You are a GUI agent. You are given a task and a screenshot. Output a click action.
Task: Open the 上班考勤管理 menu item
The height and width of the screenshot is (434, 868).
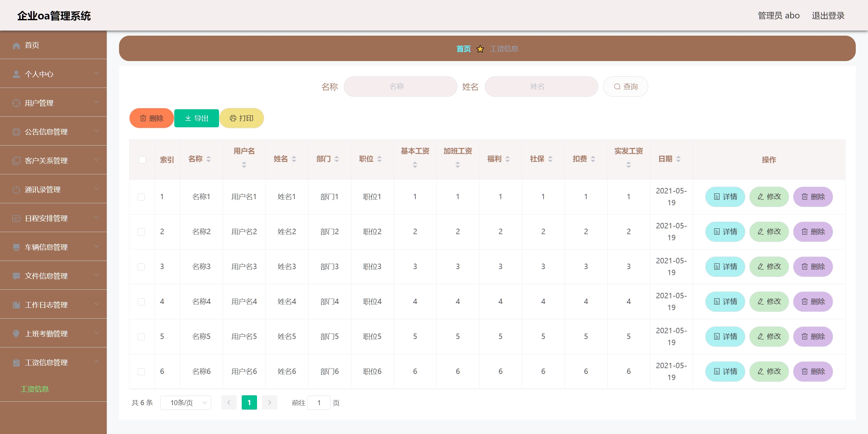click(x=53, y=334)
